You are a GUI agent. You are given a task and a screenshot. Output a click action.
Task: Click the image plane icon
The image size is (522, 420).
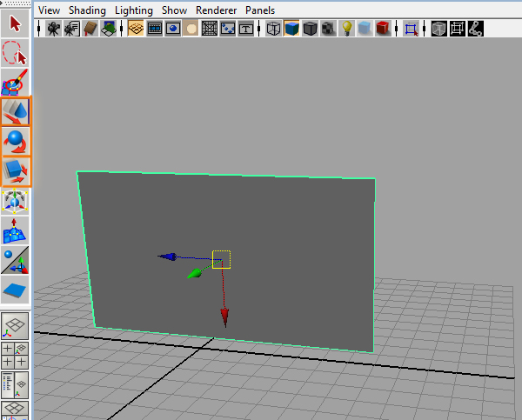point(108,29)
